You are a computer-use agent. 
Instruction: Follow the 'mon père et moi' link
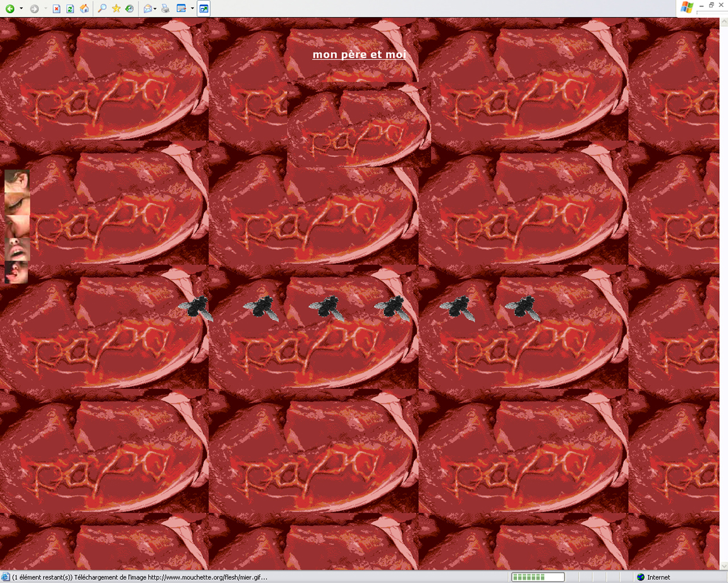360,55
